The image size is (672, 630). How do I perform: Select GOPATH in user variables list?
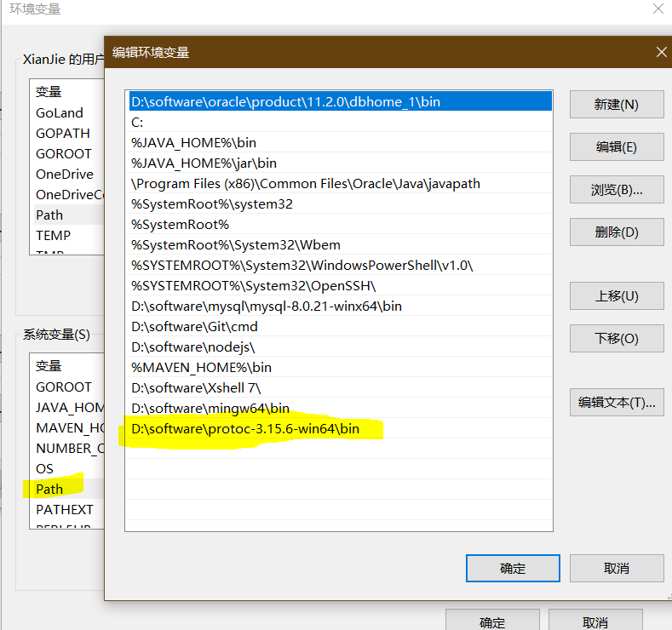(x=68, y=133)
